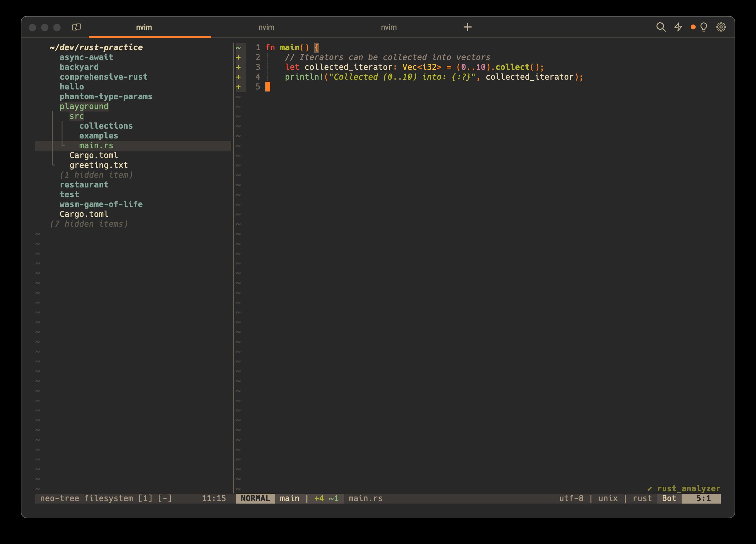The height and width of the screenshot is (544, 756).
Task: Open main.rs in the file tree
Action: coord(96,145)
